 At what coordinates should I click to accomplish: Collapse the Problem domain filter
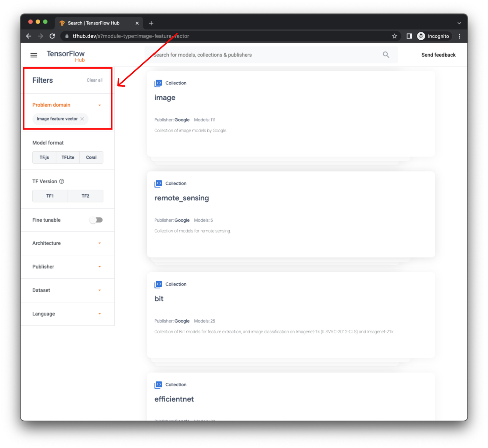[x=99, y=105]
